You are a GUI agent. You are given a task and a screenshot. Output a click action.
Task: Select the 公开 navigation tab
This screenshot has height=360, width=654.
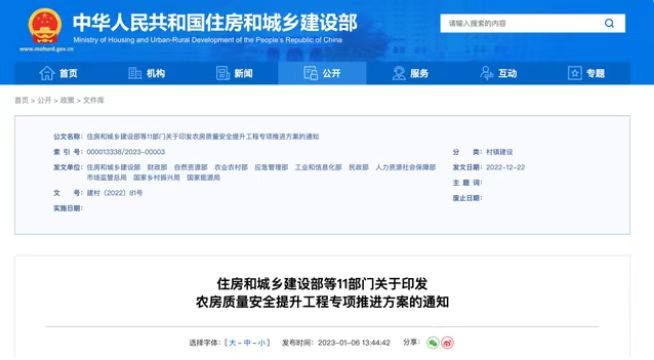(322, 73)
